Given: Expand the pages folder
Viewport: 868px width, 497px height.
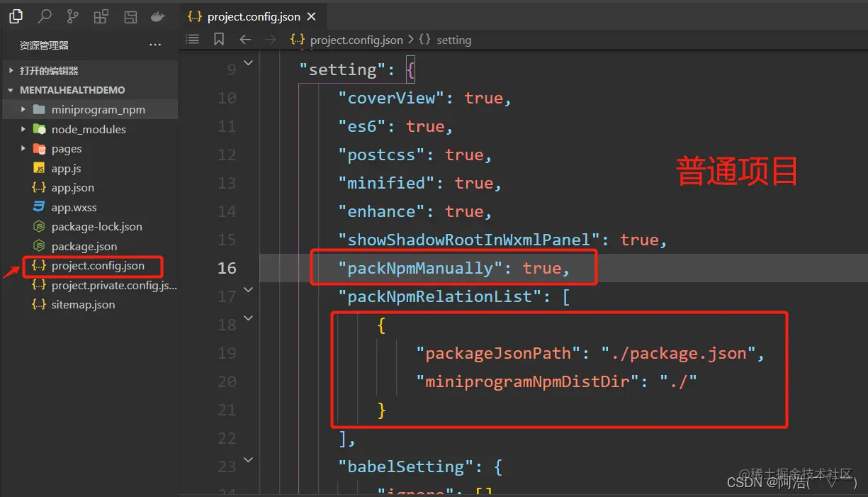Looking at the screenshot, I should 89,149.
